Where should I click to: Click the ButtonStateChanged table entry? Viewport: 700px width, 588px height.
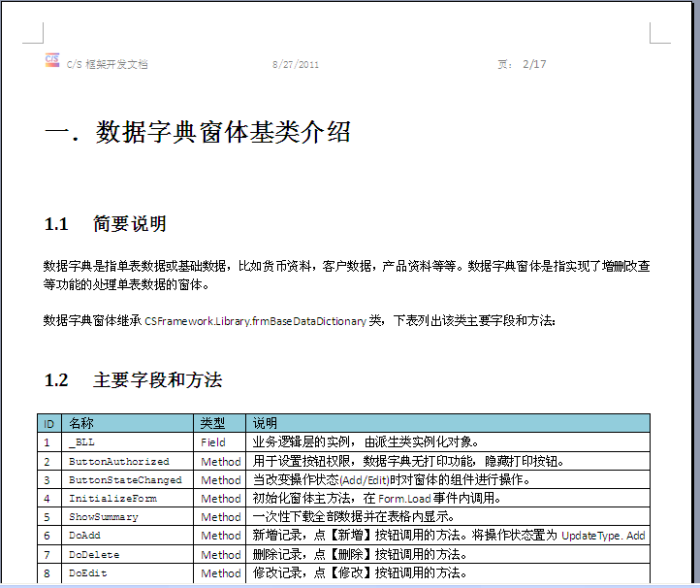[x=125, y=480]
